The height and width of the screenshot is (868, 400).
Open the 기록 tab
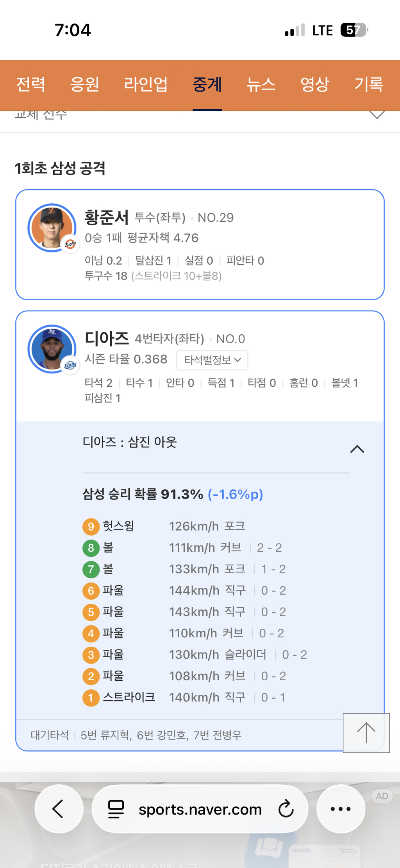368,84
